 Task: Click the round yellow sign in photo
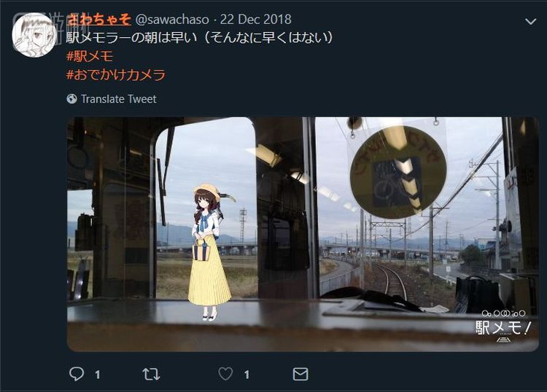pos(398,172)
